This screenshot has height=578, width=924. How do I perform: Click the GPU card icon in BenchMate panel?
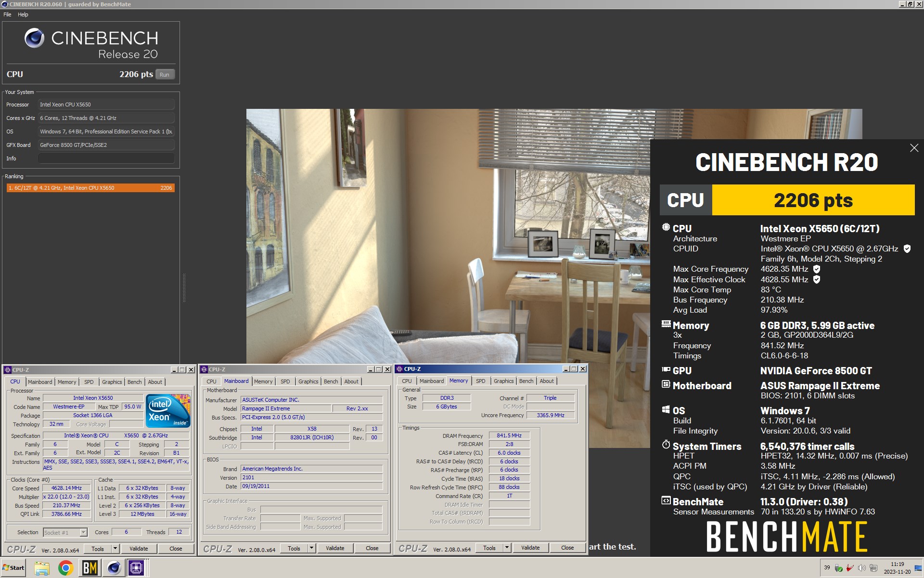click(666, 369)
